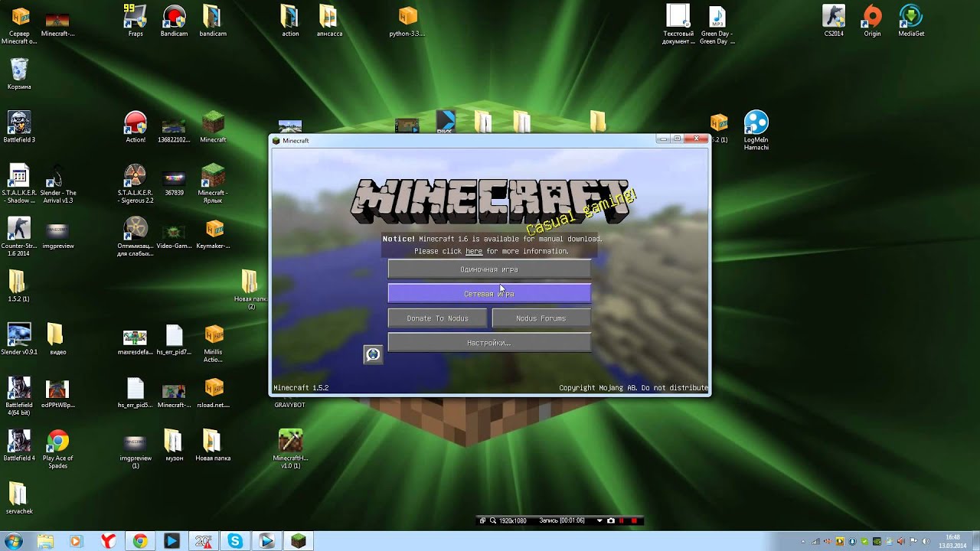Click the Одиночная игра button
This screenshot has width=980, height=551.
pyautogui.click(x=489, y=269)
